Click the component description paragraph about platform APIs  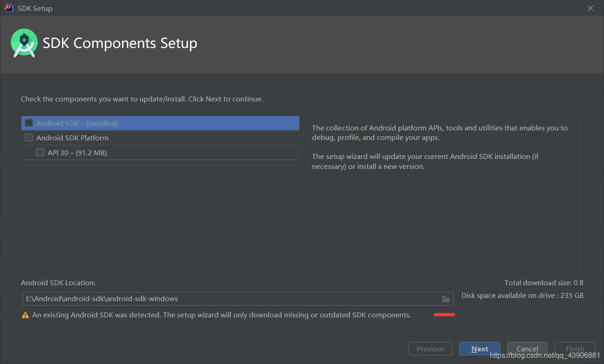[x=440, y=133]
